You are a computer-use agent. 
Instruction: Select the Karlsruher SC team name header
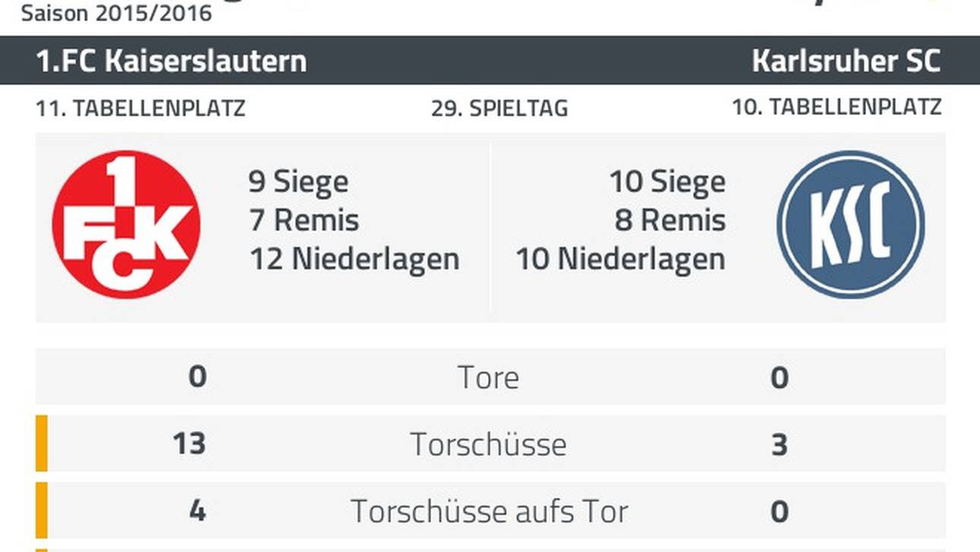[846, 61]
